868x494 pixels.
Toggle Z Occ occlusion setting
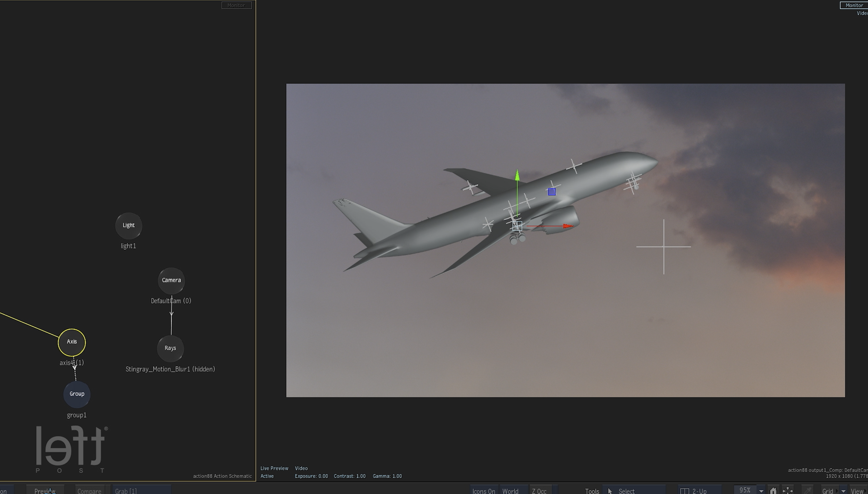tap(539, 491)
